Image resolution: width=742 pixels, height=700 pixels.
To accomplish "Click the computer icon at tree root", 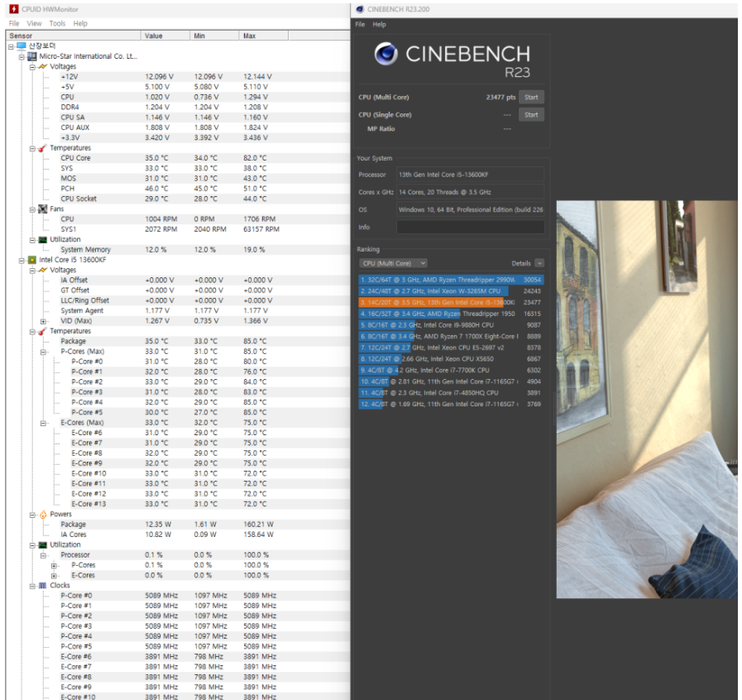I will [x=22, y=46].
